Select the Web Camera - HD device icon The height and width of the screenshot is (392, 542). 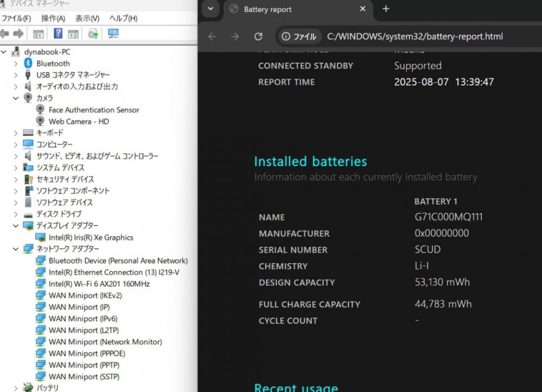tap(40, 121)
